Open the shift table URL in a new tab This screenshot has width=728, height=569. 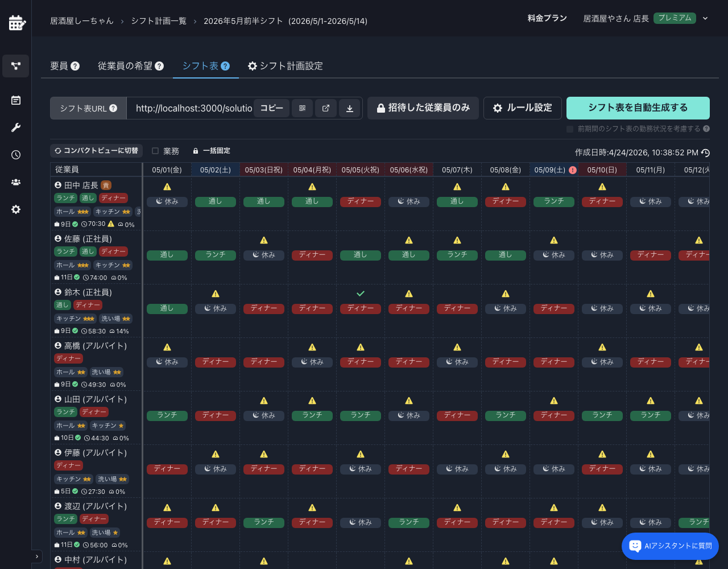click(326, 108)
